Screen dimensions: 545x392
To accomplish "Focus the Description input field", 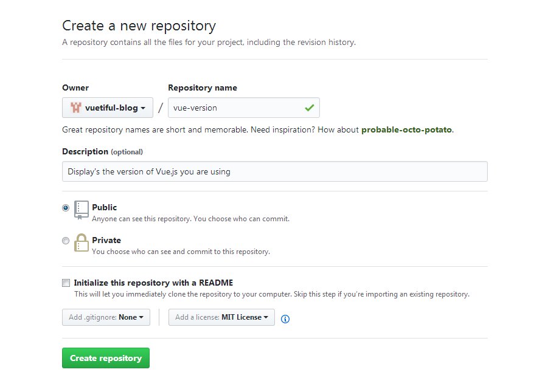I will tap(274, 171).
